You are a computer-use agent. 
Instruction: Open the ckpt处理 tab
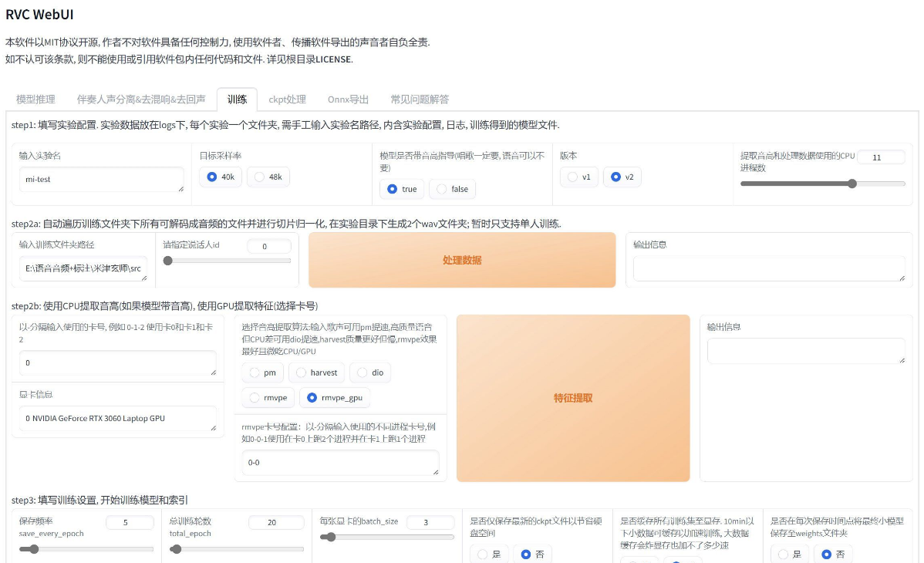287,99
